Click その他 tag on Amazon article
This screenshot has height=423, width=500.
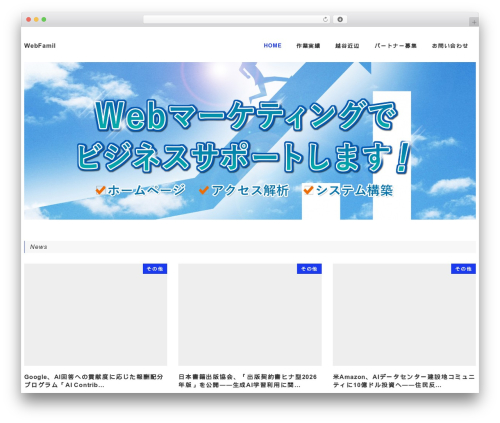click(463, 269)
